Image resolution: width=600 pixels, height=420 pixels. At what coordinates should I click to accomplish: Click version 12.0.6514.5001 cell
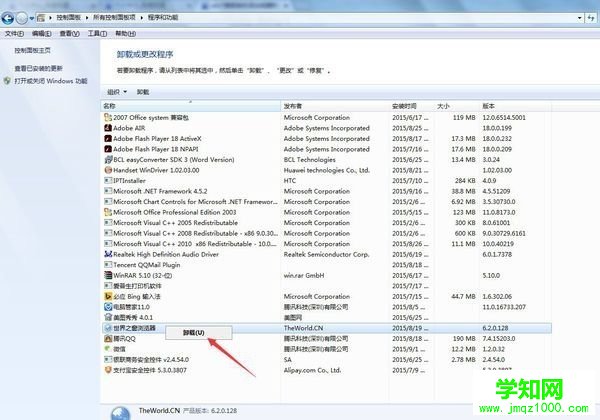pos(504,117)
